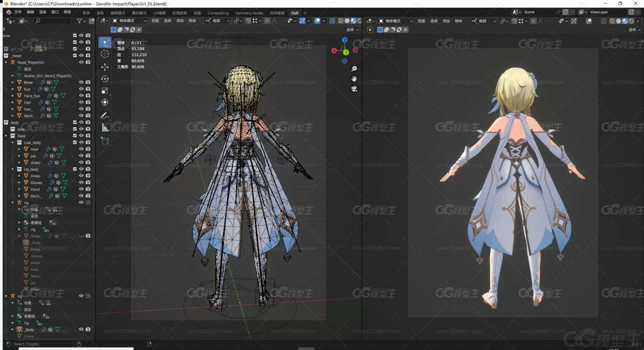
Task: Collapse the Base collection
Action: point(6,136)
